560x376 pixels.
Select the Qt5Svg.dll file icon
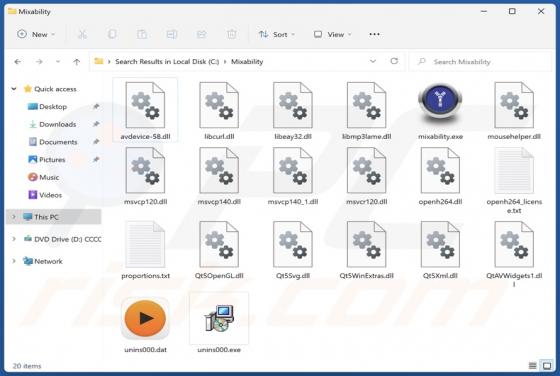click(293, 244)
